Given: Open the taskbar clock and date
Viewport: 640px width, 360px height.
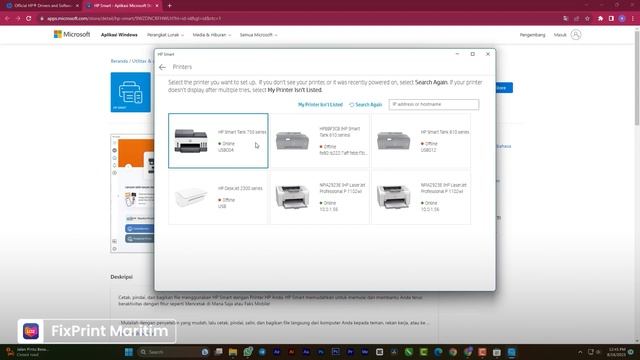Looking at the screenshot, I should click(616, 352).
